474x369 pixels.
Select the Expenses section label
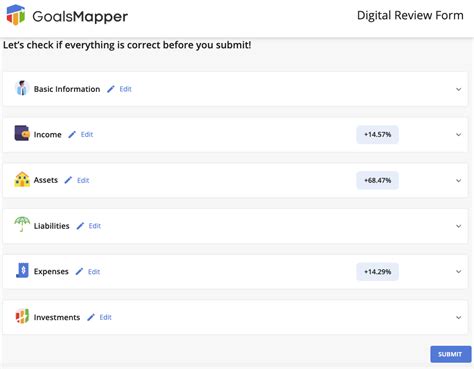tap(51, 272)
